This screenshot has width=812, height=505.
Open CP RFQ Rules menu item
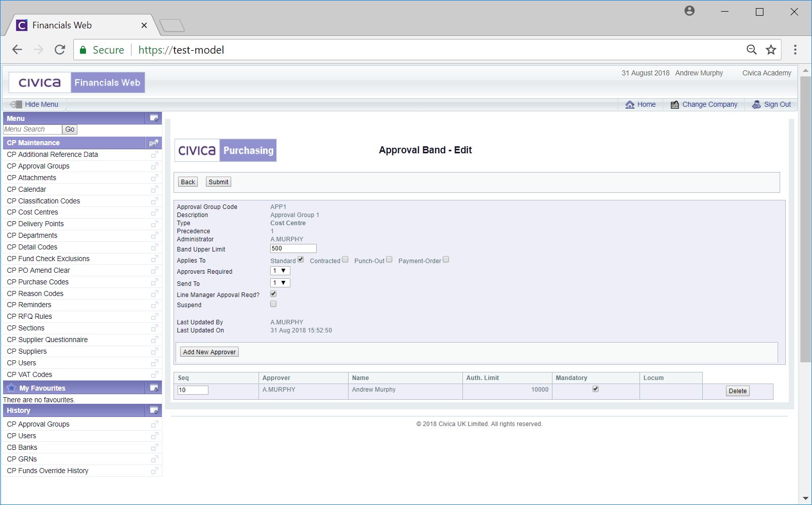click(x=29, y=316)
